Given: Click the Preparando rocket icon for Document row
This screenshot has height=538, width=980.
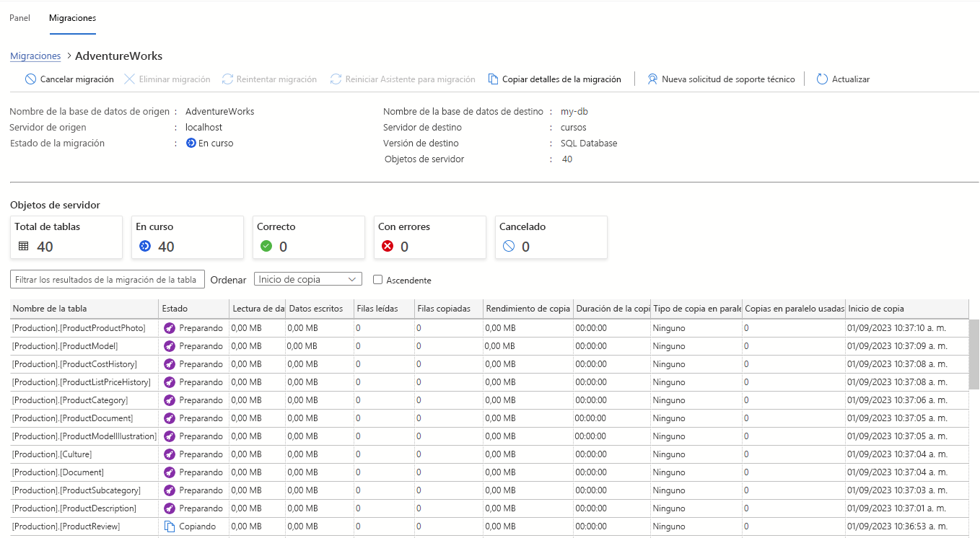Looking at the screenshot, I should tap(170, 472).
